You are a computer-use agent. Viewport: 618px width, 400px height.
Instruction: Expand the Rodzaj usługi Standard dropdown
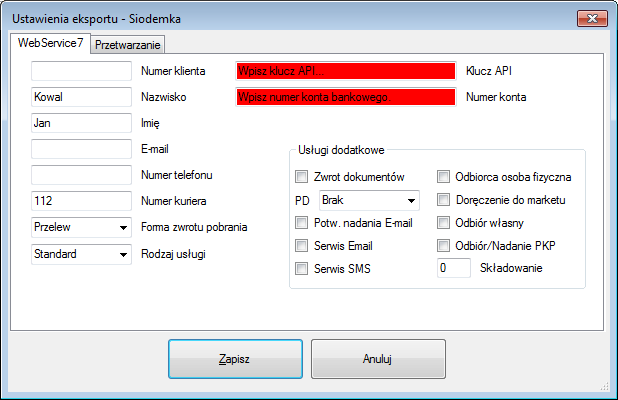81,254
